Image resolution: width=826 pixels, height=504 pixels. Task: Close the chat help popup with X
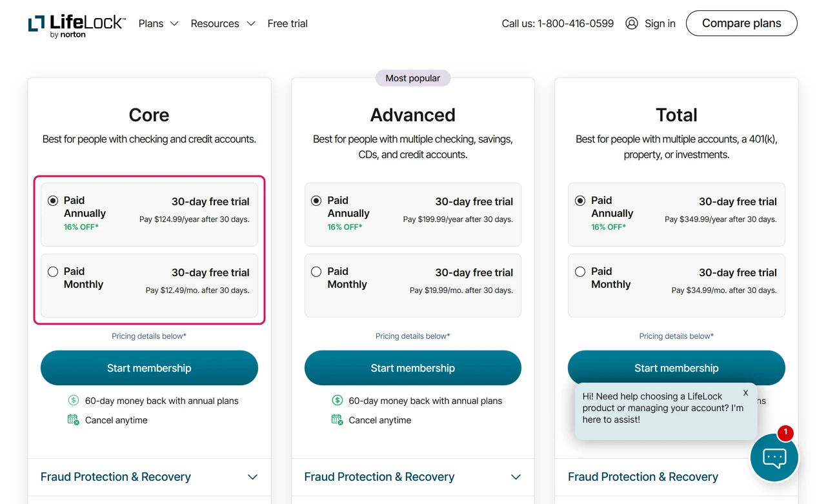pyautogui.click(x=745, y=392)
